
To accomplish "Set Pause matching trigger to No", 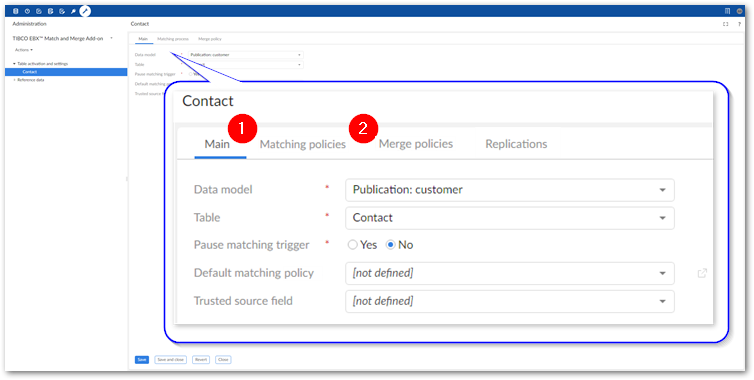I will [x=400, y=245].
